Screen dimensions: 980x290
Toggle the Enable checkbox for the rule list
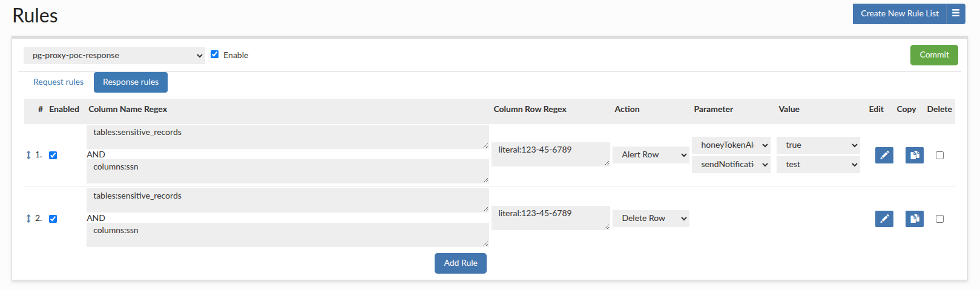pos(215,54)
